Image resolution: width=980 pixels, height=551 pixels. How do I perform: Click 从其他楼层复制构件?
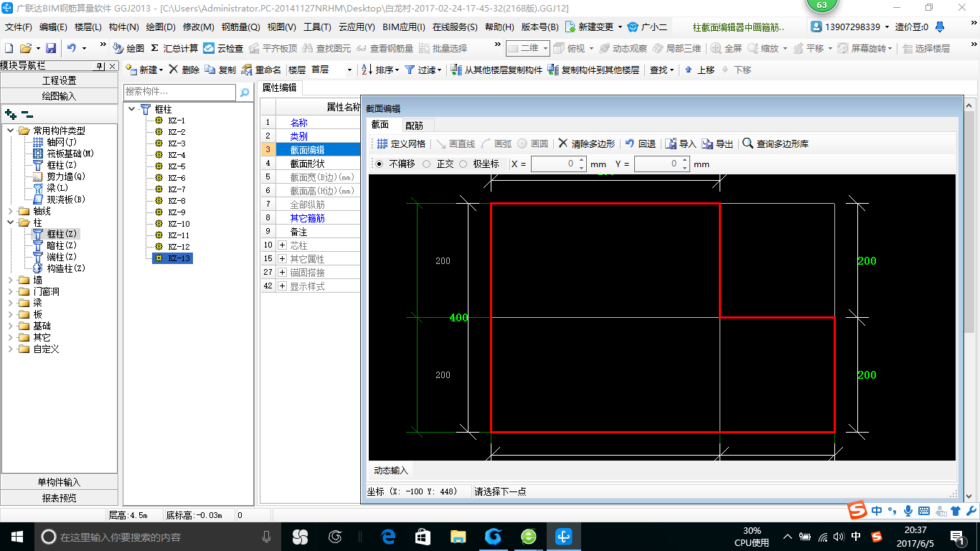[496, 70]
